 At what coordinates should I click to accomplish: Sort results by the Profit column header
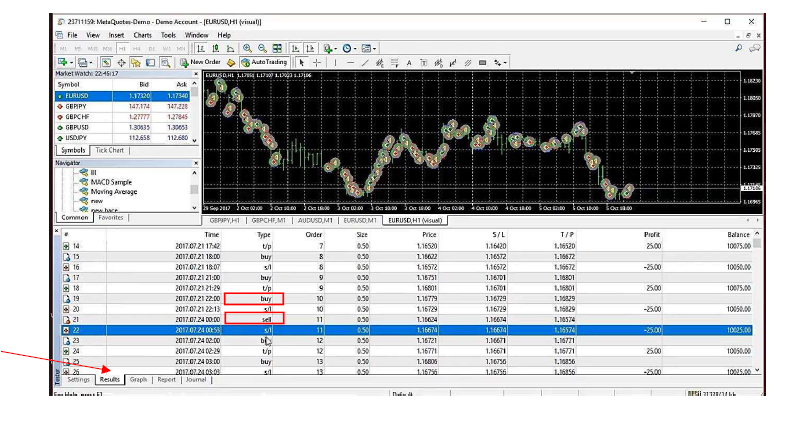652,235
